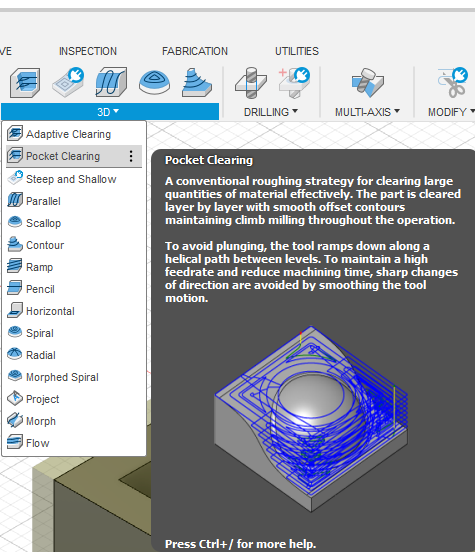
Task: Click the Scallop toolbar icon
Action: point(154,82)
